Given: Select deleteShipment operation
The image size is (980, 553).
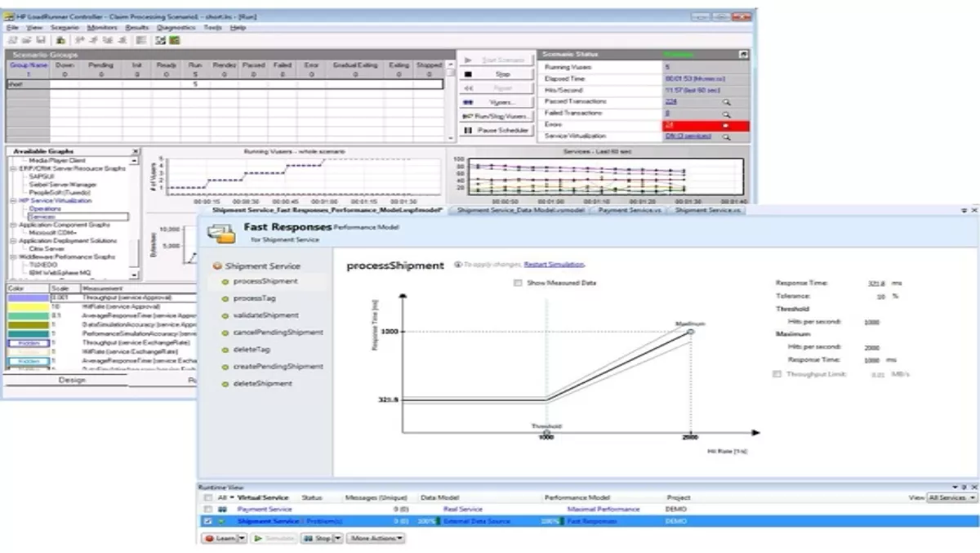Looking at the screenshot, I should pyautogui.click(x=263, y=383).
